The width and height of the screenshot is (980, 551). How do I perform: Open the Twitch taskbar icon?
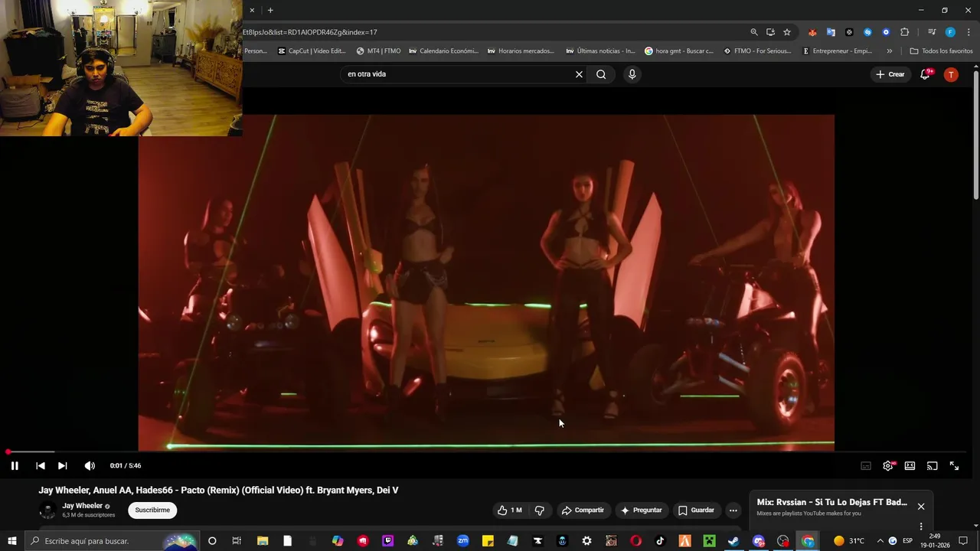coord(388,541)
